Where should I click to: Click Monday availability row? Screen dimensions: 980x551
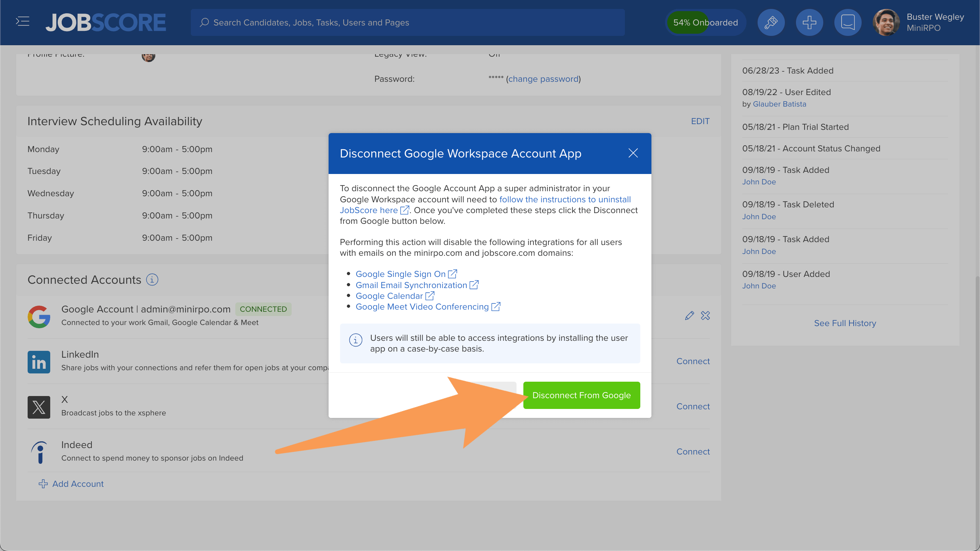120,149
